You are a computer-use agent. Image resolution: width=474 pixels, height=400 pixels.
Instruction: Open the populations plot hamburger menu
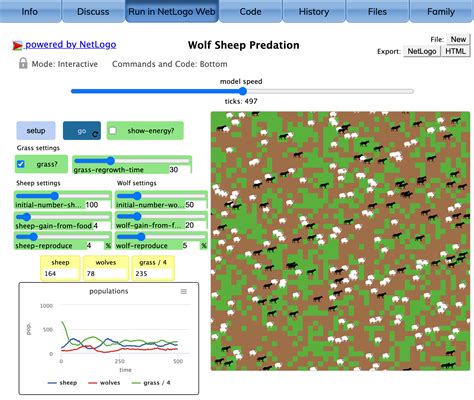point(184,292)
